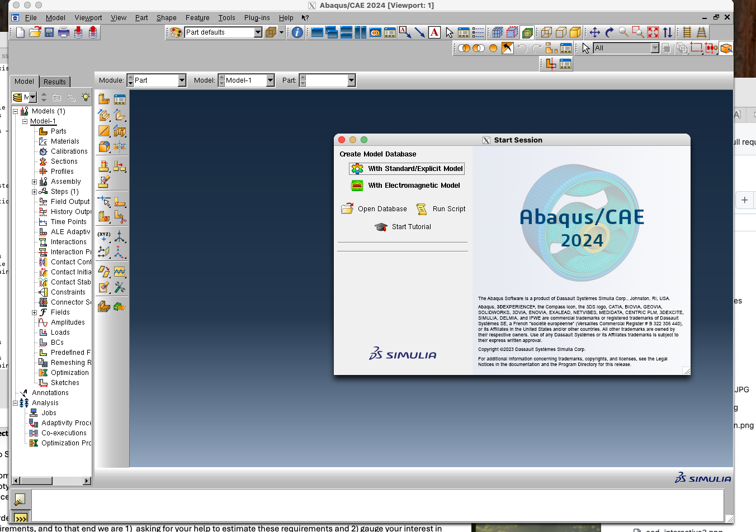Toggle the red dashed cube display icon
756x532 pixels.
tap(512, 32)
